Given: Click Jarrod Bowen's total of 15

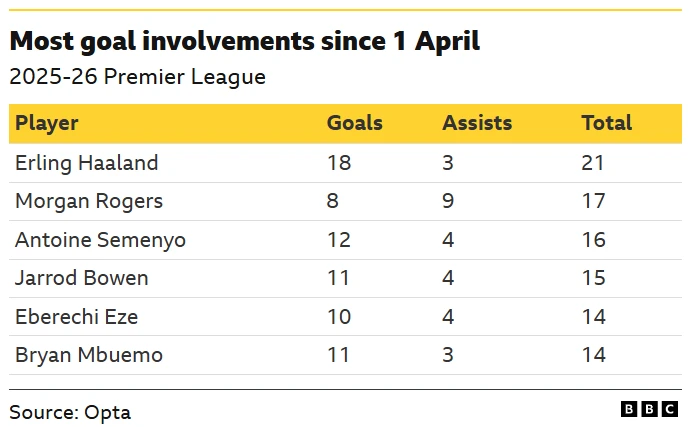Looking at the screenshot, I should click(593, 278).
